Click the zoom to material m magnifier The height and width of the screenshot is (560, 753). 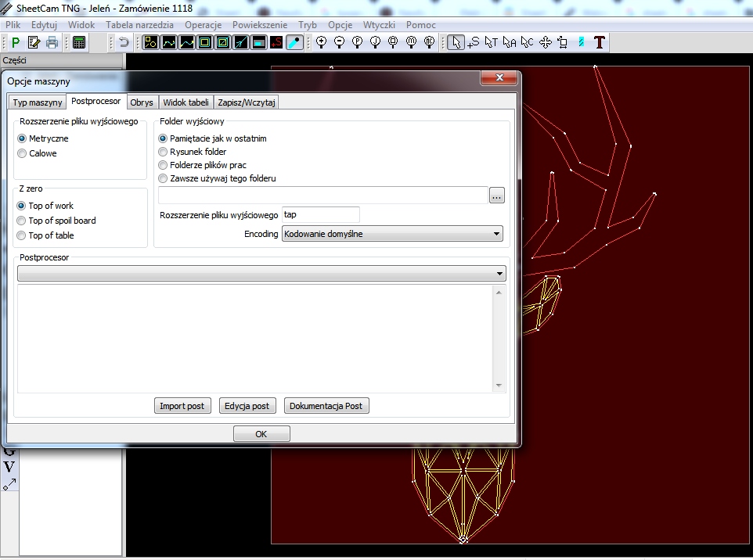tap(412, 43)
